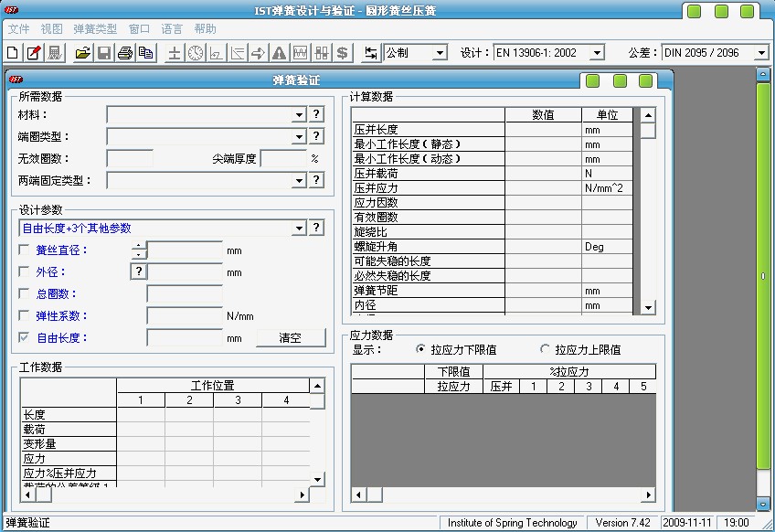Check the 总圈数 checkbox
This screenshot has width=775, height=532.
pyautogui.click(x=23, y=293)
